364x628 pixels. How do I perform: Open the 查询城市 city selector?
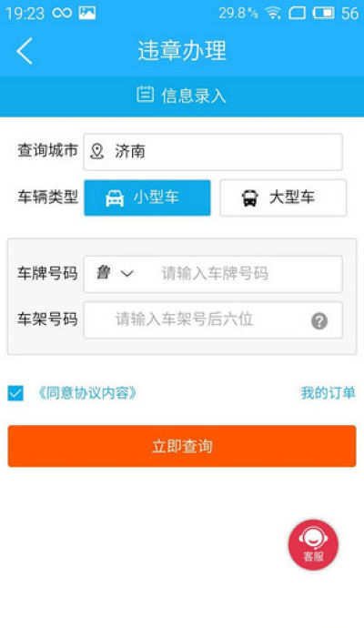[213, 152]
